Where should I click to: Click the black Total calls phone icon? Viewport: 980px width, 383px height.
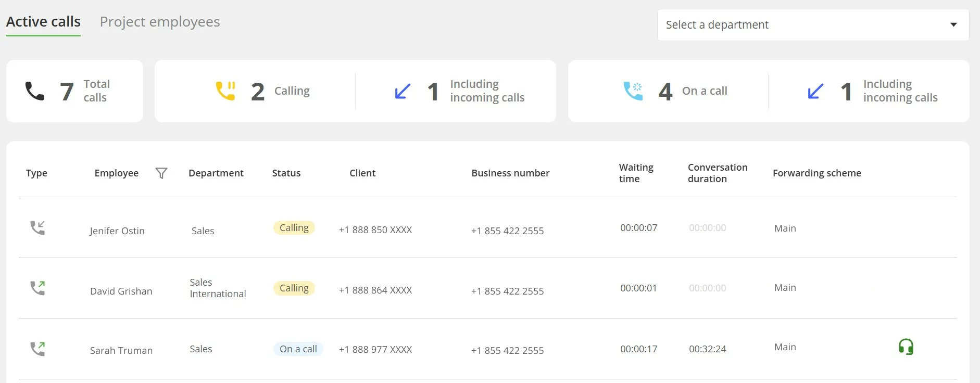click(35, 91)
